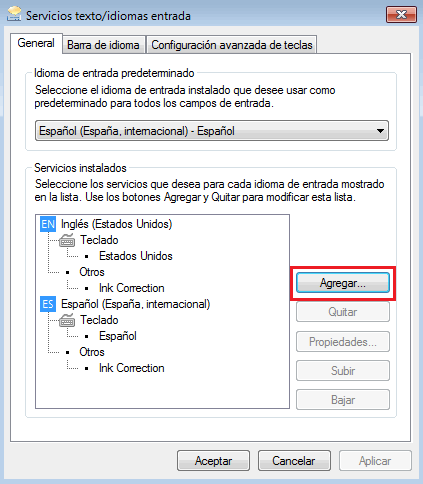Close the Servicios texto/idiomas dialog

point(401,15)
